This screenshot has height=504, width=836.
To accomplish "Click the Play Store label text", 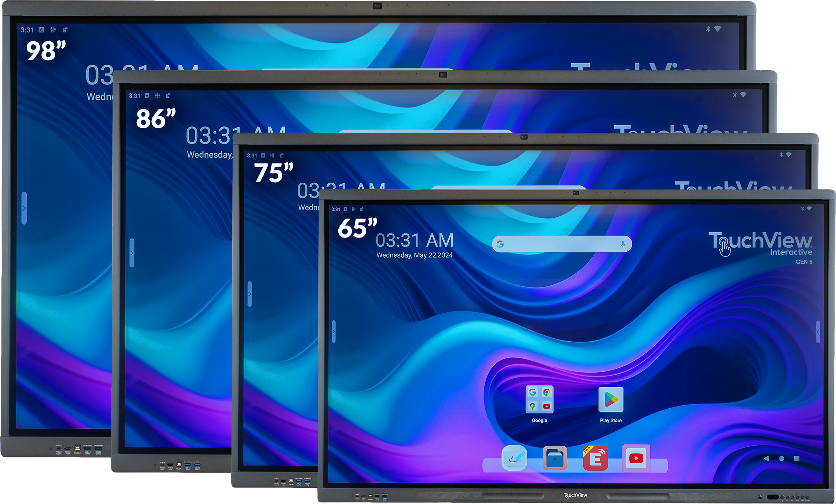I will click(x=611, y=420).
